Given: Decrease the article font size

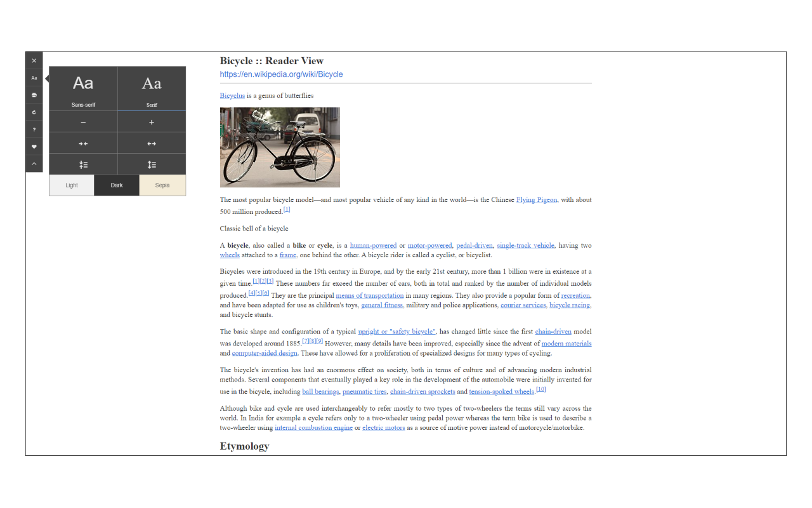Looking at the screenshot, I should coord(82,121).
